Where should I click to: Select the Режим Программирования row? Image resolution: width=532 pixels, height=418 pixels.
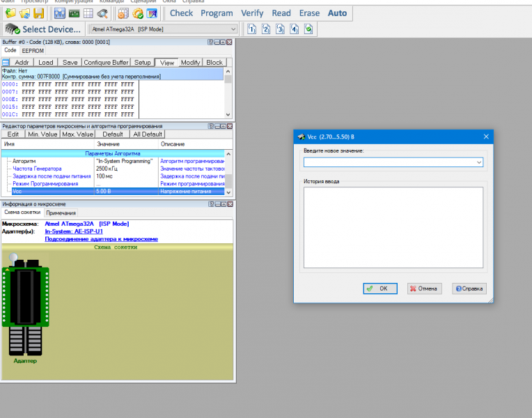113,184
